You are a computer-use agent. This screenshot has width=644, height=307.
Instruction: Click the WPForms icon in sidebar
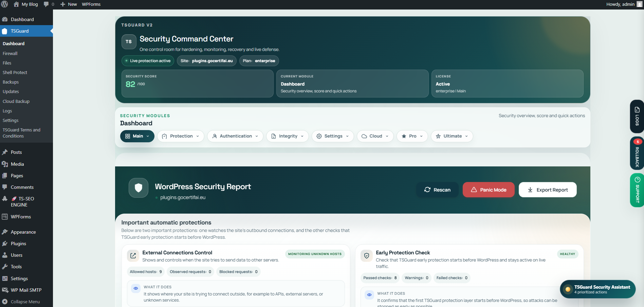pos(5,217)
